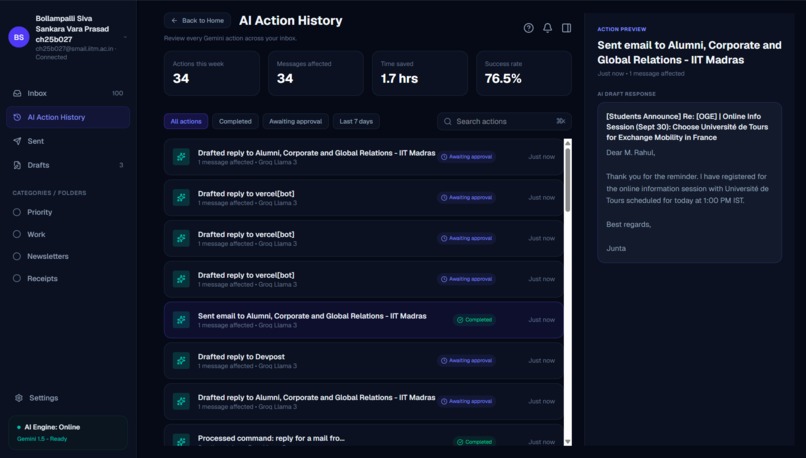Click the Messages affected stat card
Screen dimensions: 806x458
(x=316, y=73)
